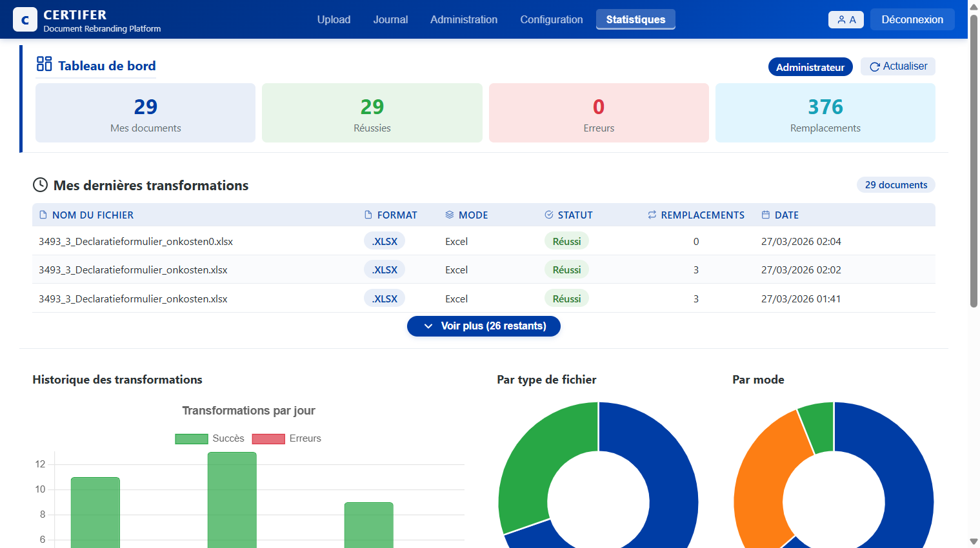Click the Certifer logo icon
Image resolution: width=980 pixels, height=548 pixels.
25,20
